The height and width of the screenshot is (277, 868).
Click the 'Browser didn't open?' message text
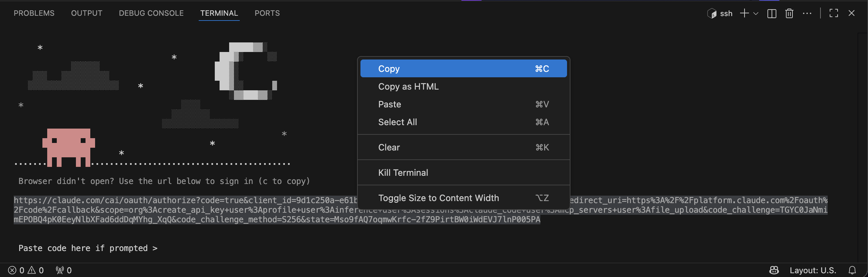point(164,181)
